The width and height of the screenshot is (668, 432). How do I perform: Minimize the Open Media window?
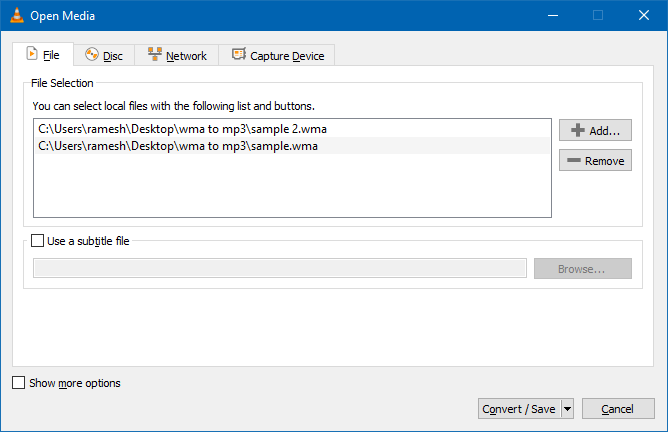(553, 15)
